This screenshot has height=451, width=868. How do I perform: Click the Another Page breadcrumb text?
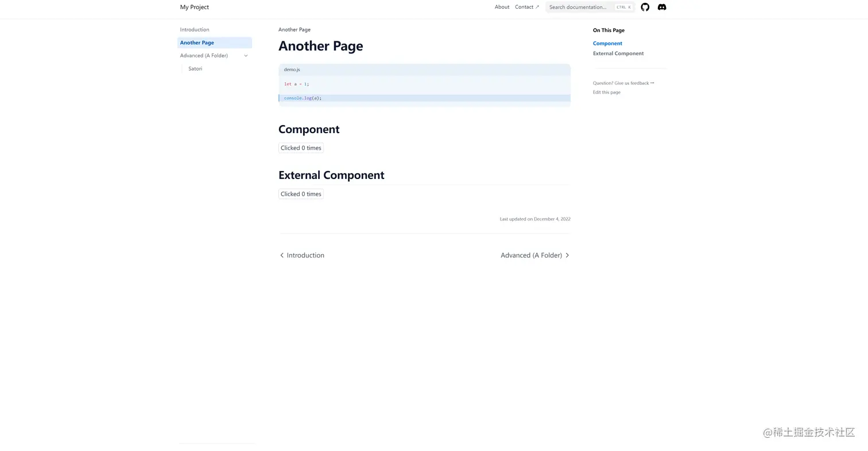[x=294, y=29]
